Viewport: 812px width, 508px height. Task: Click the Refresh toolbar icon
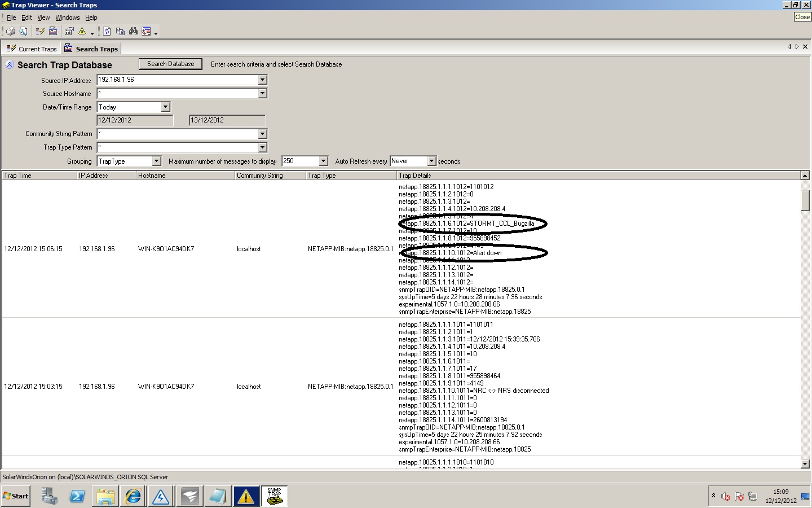coord(107,31)
